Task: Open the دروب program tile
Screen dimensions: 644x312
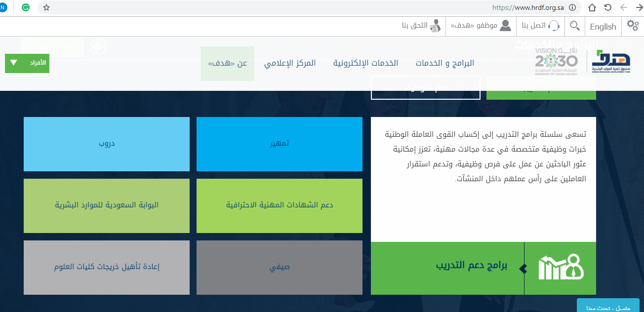Action: pyautogui.click(x=107, y=144)
